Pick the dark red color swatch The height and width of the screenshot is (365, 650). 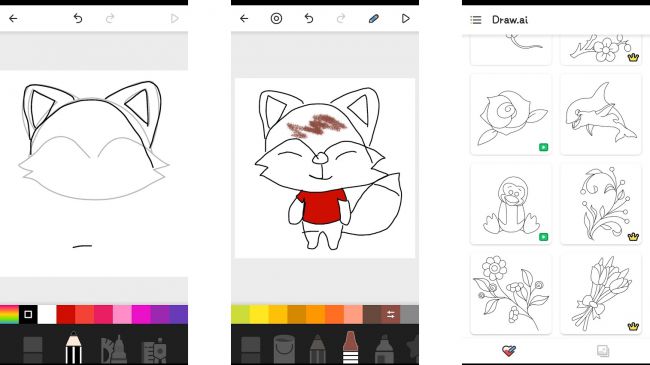[66, 314]
